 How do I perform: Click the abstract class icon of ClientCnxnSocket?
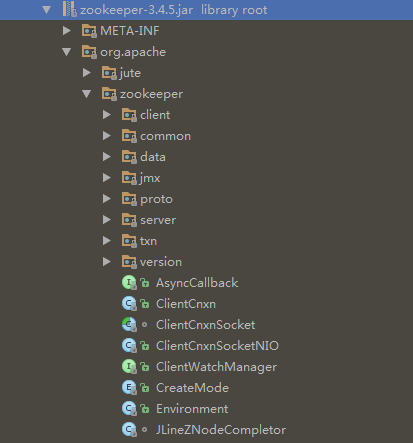coord(129,325)
